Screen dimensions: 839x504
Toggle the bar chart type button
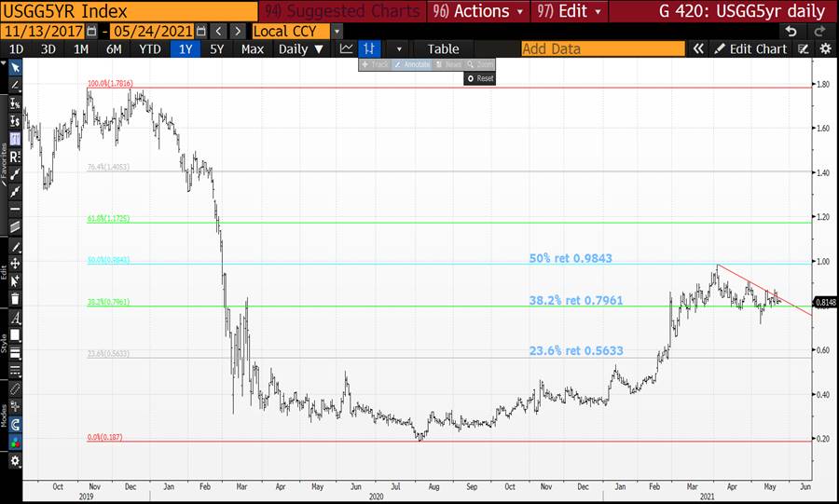[x=371, y=48]
